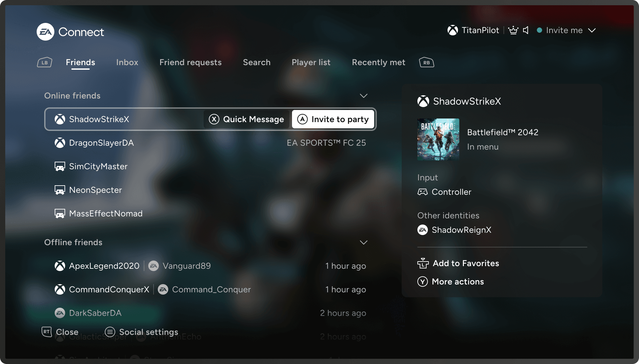Send a Quick Message to ShadowStrikeX
Screen dimensions: 639x364
(x=246, y=119)
